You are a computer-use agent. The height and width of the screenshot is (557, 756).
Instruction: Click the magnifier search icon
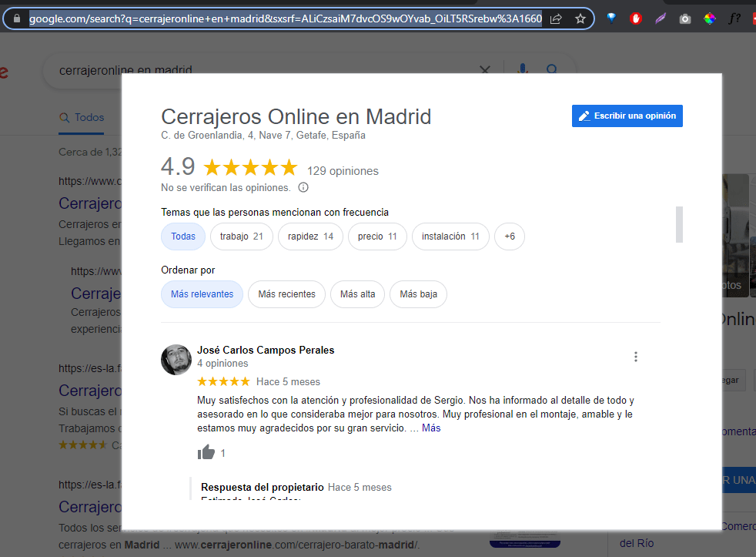[x=552, y=69]
